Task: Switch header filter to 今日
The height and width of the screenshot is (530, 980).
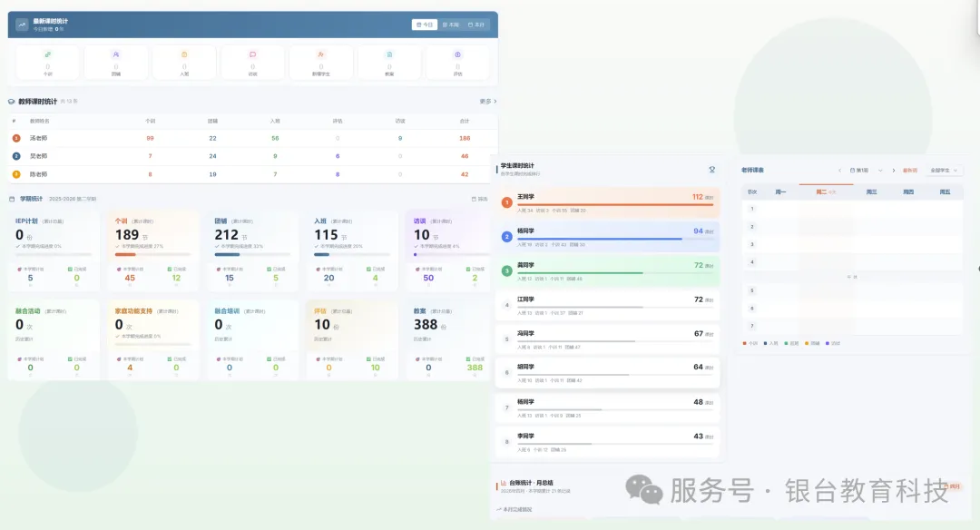Action: 425,25
